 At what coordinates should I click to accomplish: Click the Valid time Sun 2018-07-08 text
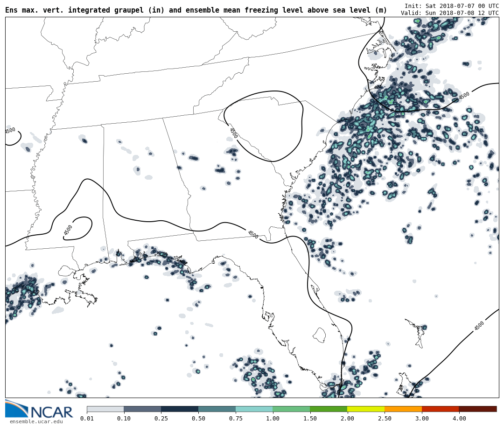449,13
